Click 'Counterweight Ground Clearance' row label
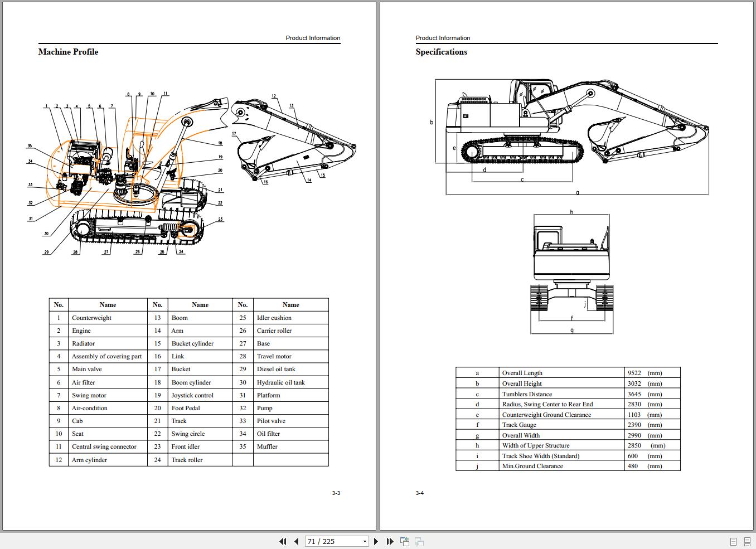756x549 pixels. click(x=546, y=415)
